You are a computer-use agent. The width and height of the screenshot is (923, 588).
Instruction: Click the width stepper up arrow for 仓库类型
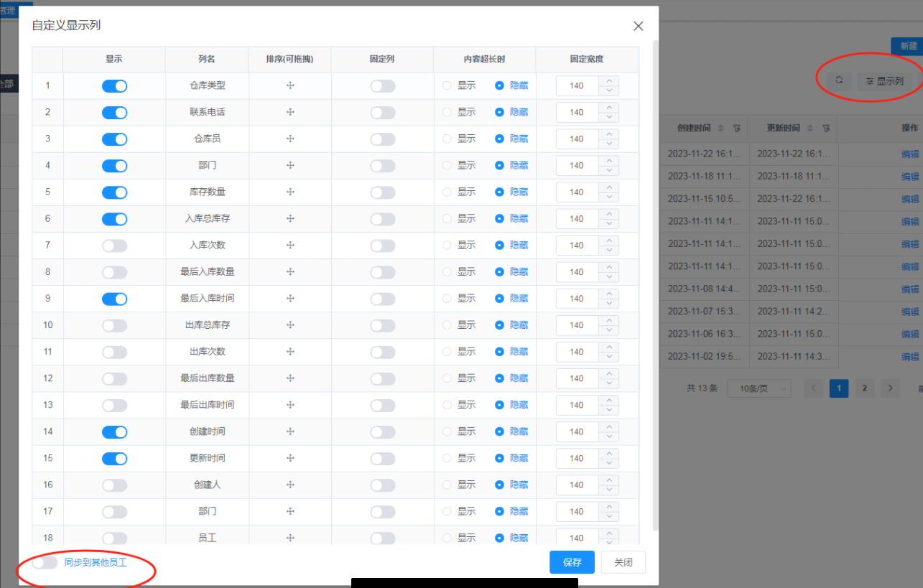click(x=608, y=80)
